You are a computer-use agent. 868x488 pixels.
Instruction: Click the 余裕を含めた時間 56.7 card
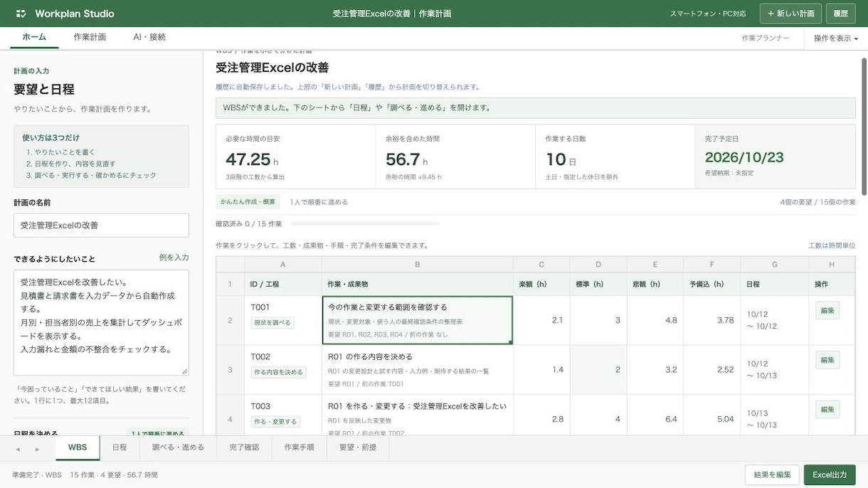pyautogui.click(x=455, y=157)
